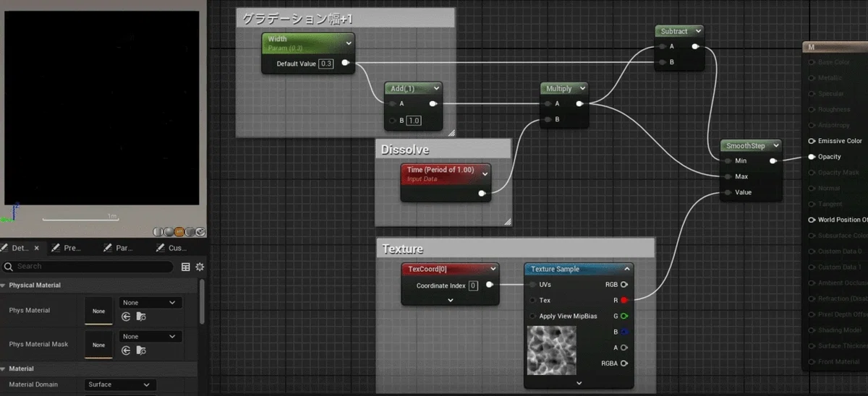The height and width of the screenshot is (396, 868).
Task: Click the Texture Sample noise preview thumbnail
Action: point(552,350)
